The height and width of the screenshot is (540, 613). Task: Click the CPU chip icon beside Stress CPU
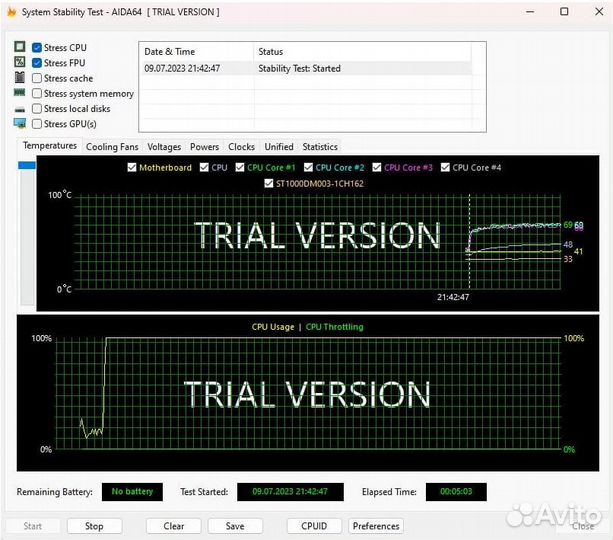(20, 47)
